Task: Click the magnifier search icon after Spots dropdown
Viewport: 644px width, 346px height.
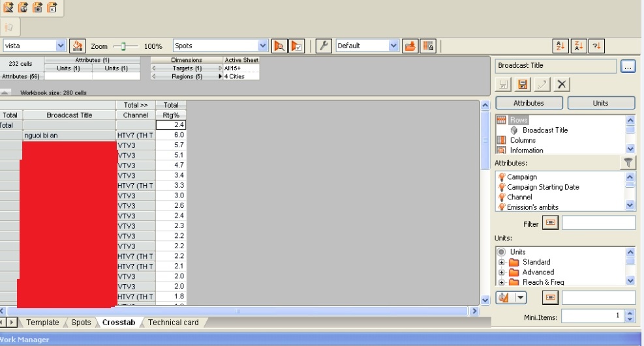Action: click(279, 46)
